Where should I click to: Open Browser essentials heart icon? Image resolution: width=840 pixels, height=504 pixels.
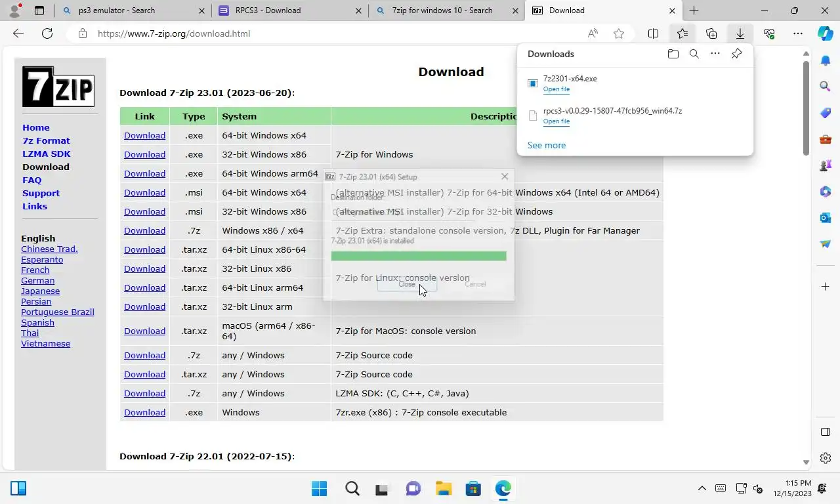[x=769, y=33]
